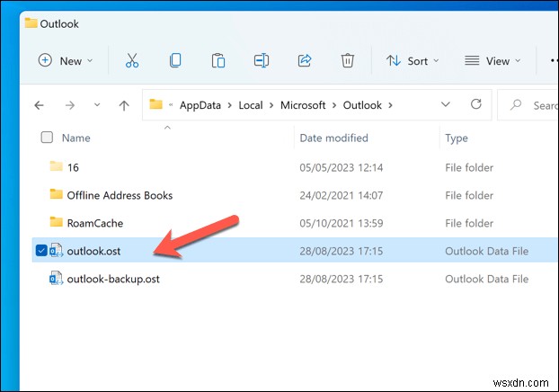The width and height of the screenshot is (559, 392).
Task: Go up one folder level
Action: pyautogui.click(x=124, y=105)
